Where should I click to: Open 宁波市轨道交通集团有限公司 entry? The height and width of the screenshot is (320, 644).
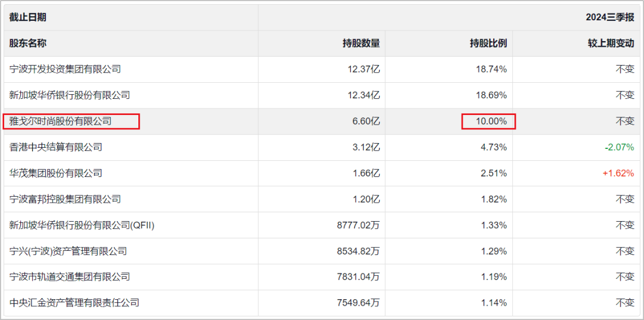pyautogui.click(x=69, y=277)
